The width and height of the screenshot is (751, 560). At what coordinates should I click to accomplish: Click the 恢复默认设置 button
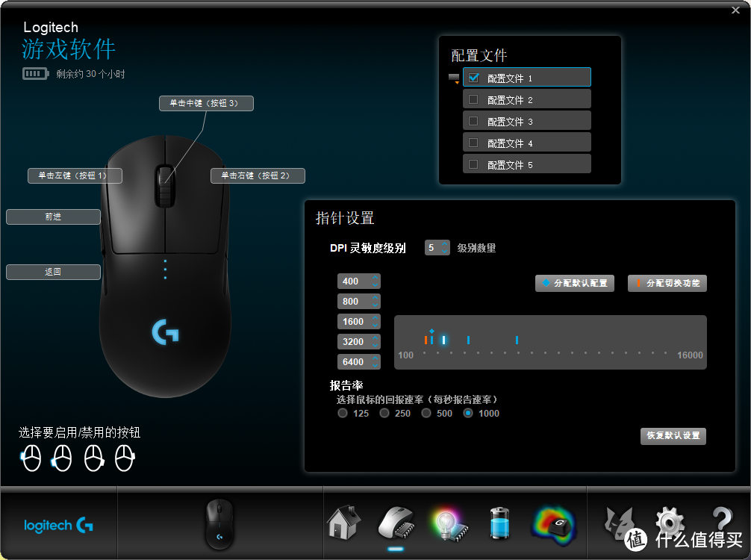(x=673, y=436)
